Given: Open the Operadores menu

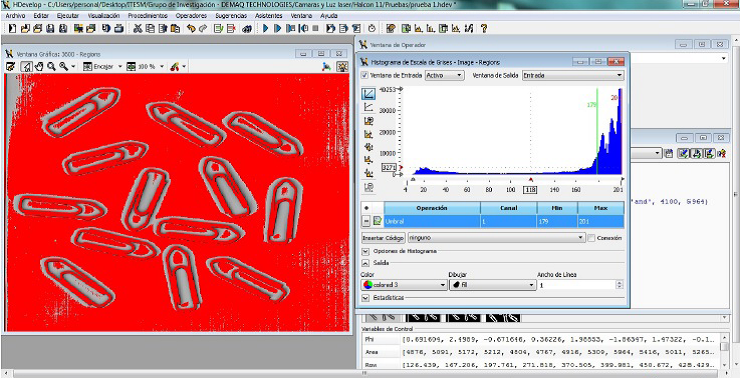Looking at the screenshot, I should 191,16.
